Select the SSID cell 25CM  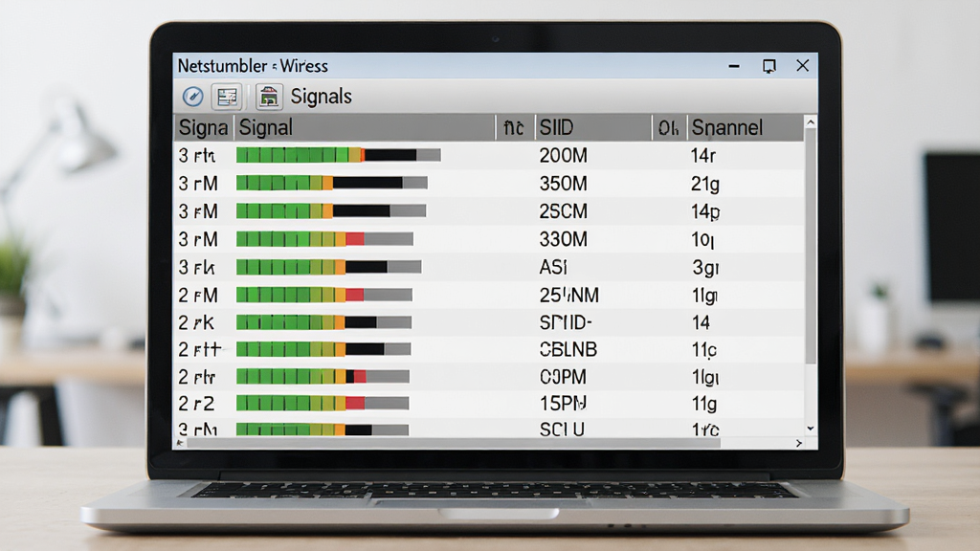(x=563, y=211)
